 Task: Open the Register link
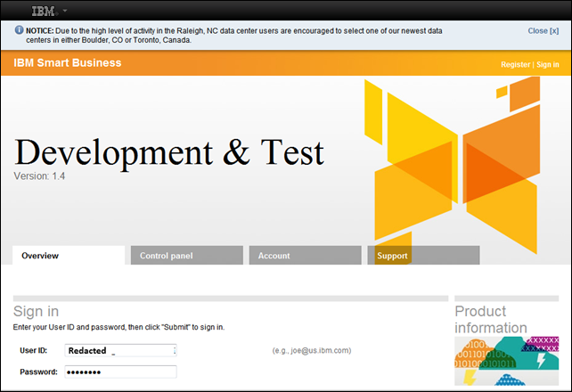pos(515,64)
